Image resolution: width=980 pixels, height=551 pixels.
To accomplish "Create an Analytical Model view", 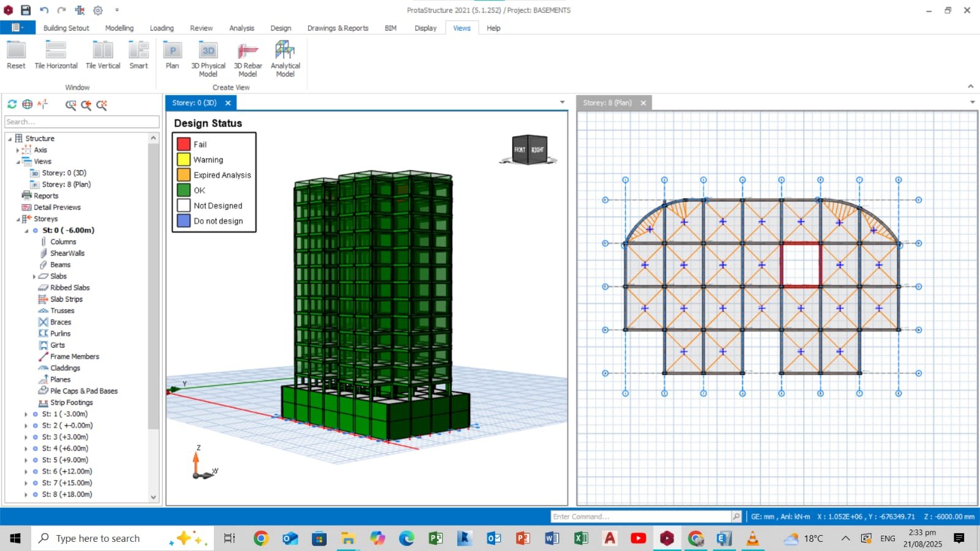I will [285, 51].
